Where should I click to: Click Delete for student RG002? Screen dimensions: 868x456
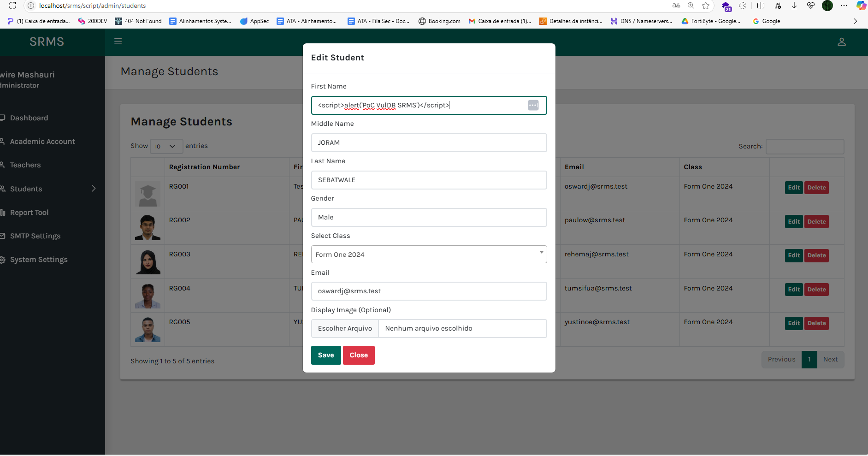[x=816, y=222]
